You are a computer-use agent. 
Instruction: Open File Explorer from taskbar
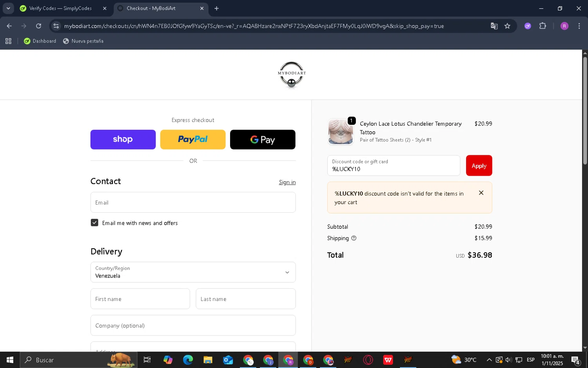208,360
